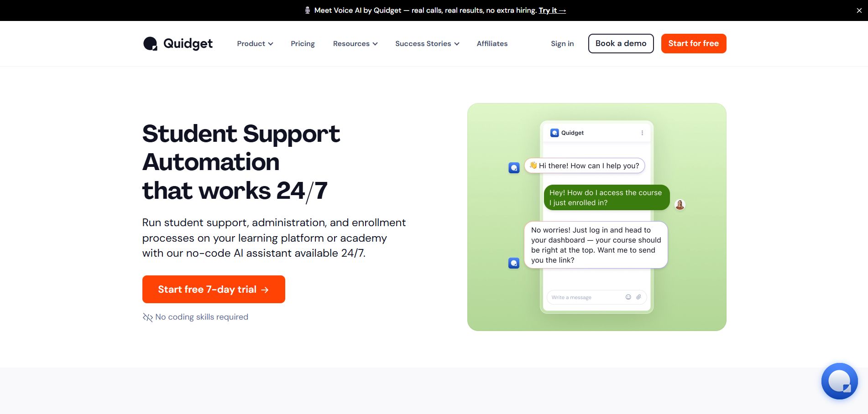
Task: Expand the Success Stories dropdown
Action: tap(427, 44)
